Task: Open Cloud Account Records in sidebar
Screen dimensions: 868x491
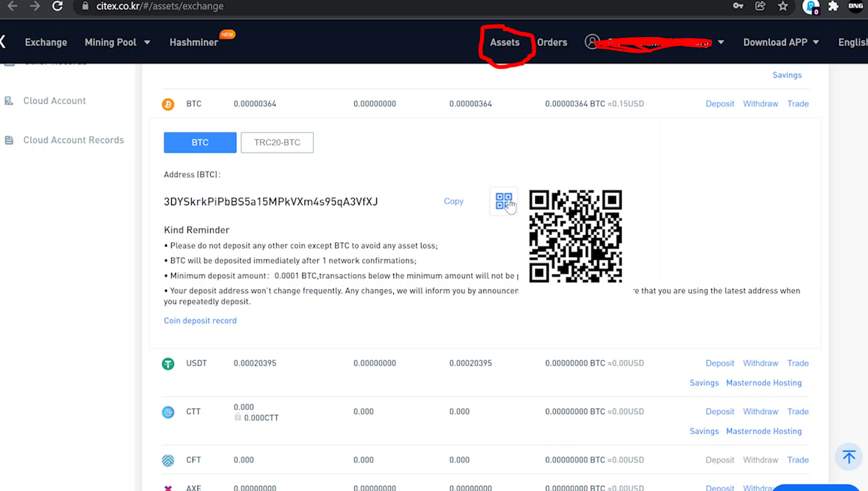Action: 74,140
